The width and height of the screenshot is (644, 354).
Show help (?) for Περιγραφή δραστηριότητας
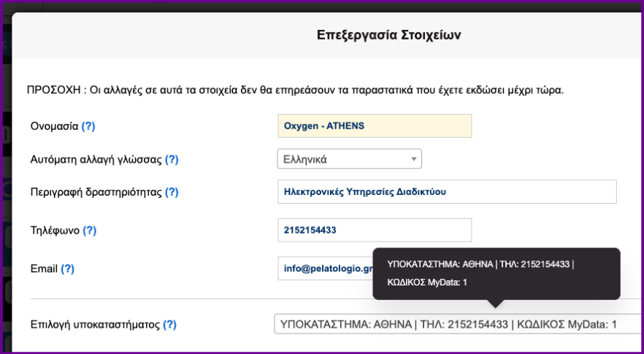[172, 192]
